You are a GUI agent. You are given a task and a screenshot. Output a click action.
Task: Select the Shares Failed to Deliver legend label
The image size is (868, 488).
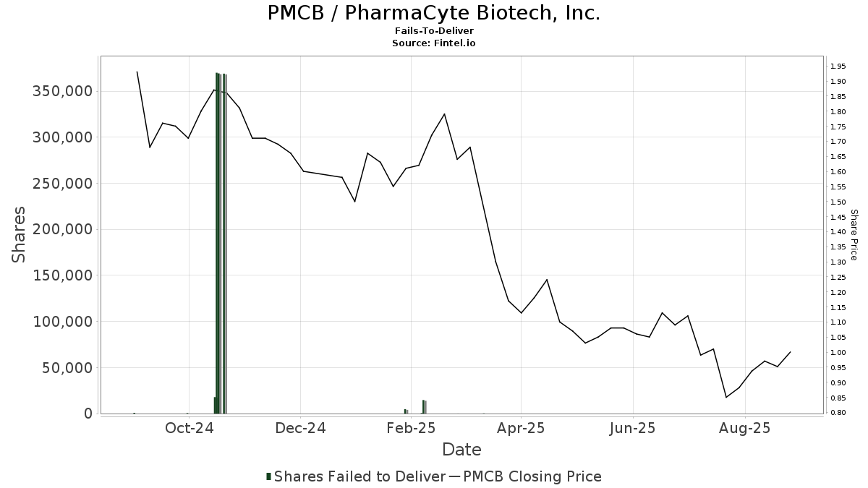click(359, 476)
